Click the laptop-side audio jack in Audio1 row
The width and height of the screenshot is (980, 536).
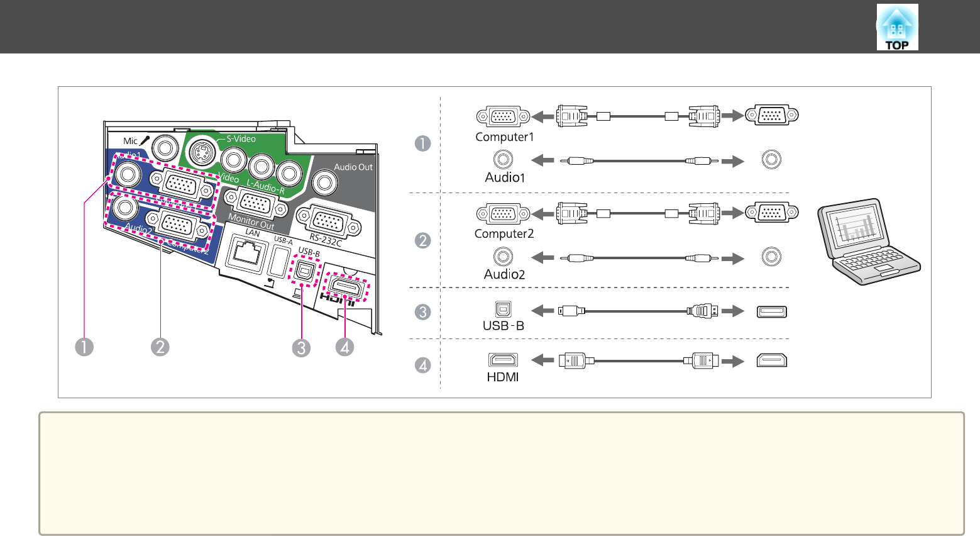771,160
